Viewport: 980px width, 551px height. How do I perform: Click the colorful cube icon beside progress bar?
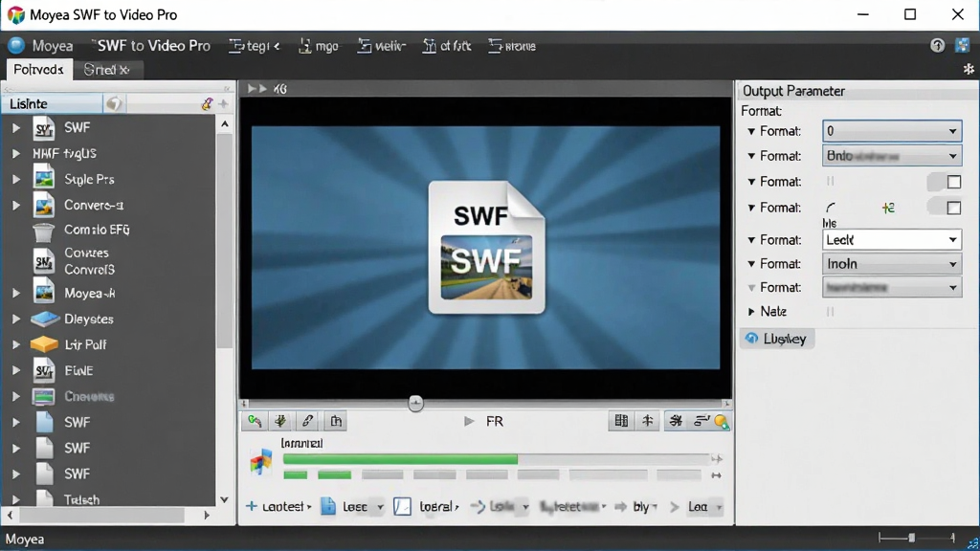click(261, 463)
